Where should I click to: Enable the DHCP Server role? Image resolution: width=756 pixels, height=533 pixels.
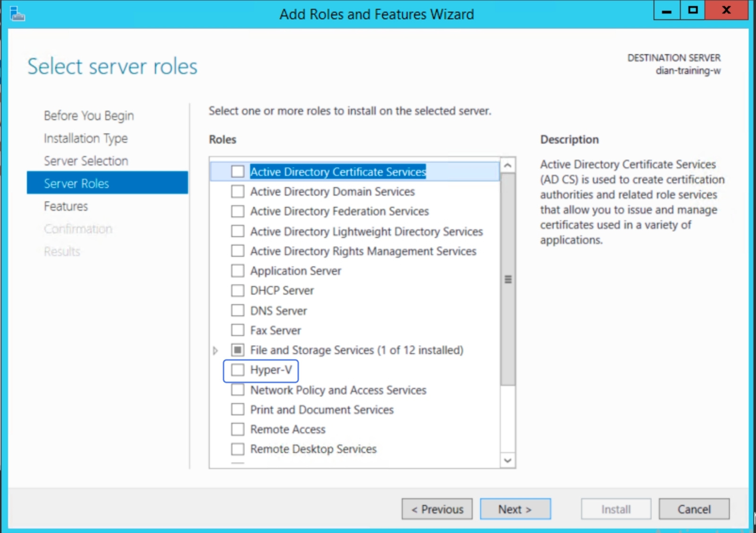tap(238, 290)
